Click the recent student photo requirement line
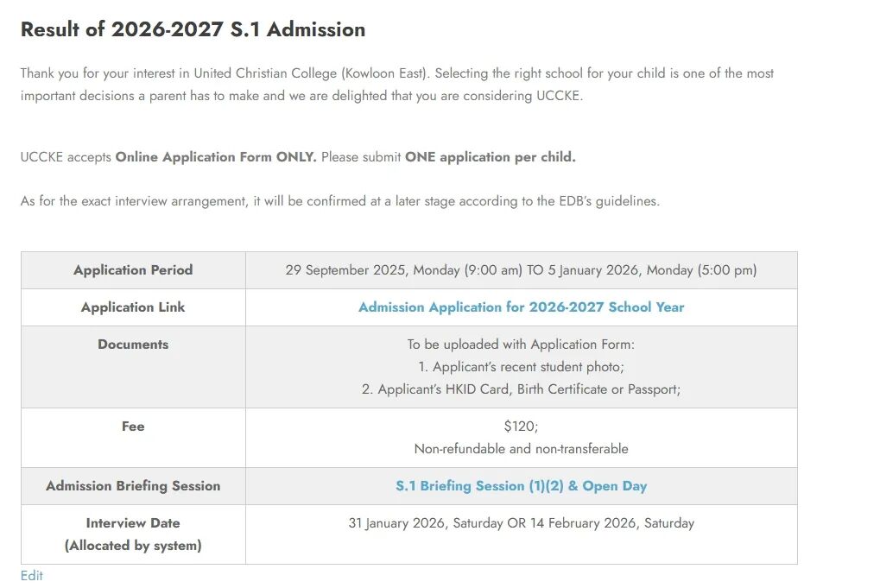The height and width of the screenshot is (588, 880). 521,367
